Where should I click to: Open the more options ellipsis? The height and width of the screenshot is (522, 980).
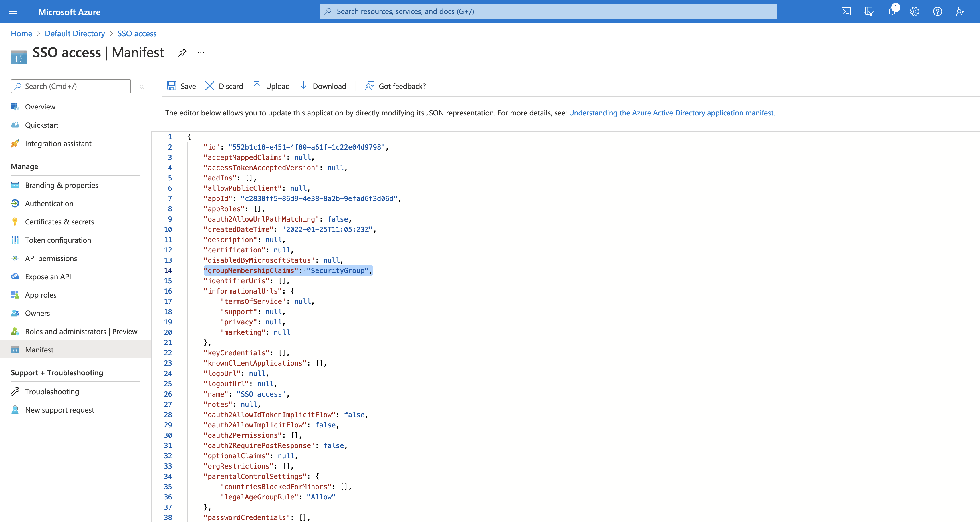pos(201,53)
